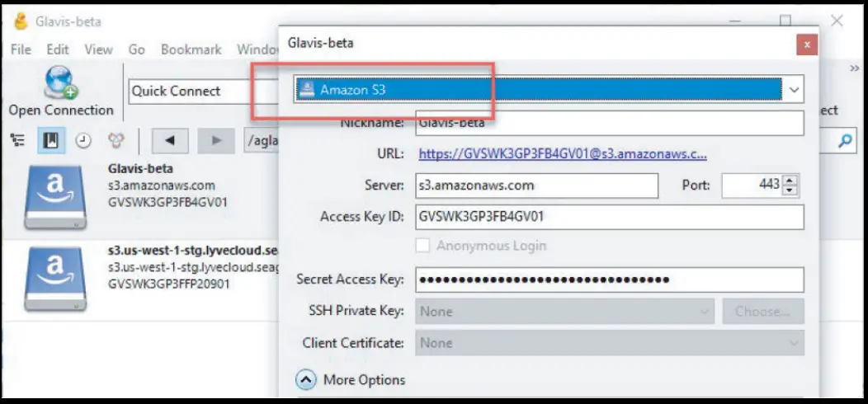
Task: Click the search magnifier icon
Action: point(845,141)
